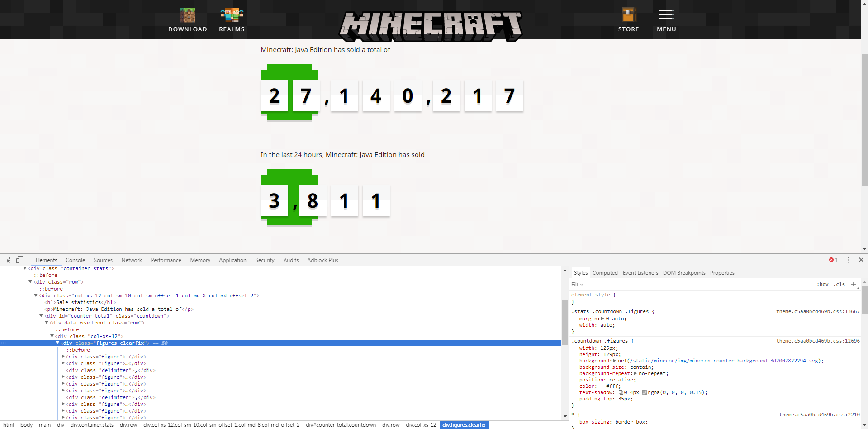The width and height of the screenshot is (868, 429).
Task: Close the DevTools panel
Action: coord(861,260)
